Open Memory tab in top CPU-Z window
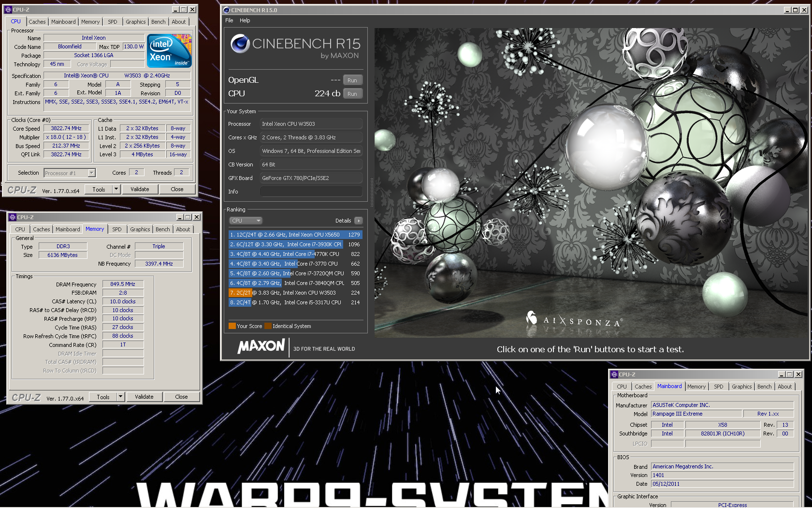812x508 pixels. (x=90, y=22)
